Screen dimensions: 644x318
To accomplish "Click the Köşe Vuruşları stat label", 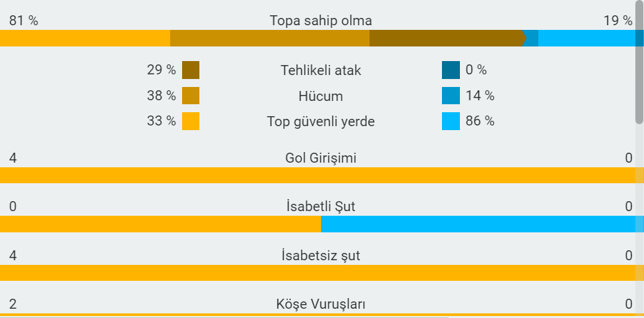I will pyautogui.click(x=321, y=305).
